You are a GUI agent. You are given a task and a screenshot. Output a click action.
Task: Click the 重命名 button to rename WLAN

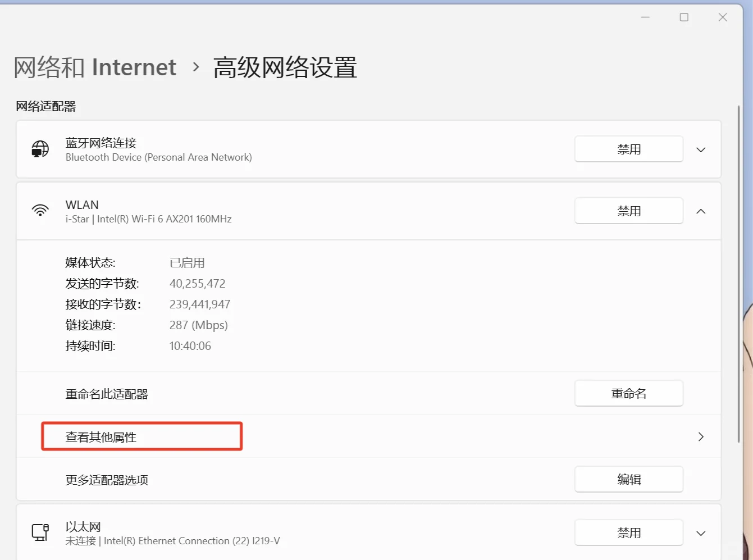click(628, 393)
